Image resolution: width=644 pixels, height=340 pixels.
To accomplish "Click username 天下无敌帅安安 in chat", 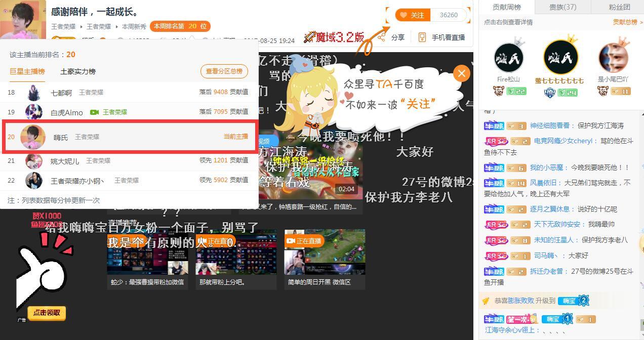I will click(557, 224).
